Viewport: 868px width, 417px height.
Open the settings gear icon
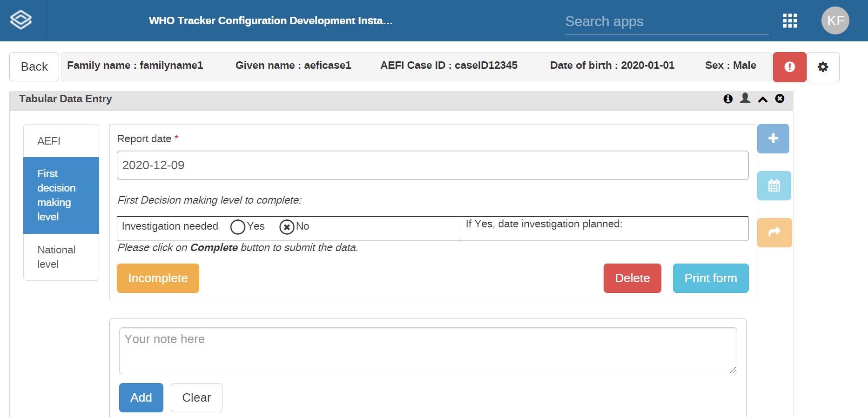click(x=823, y=67)
